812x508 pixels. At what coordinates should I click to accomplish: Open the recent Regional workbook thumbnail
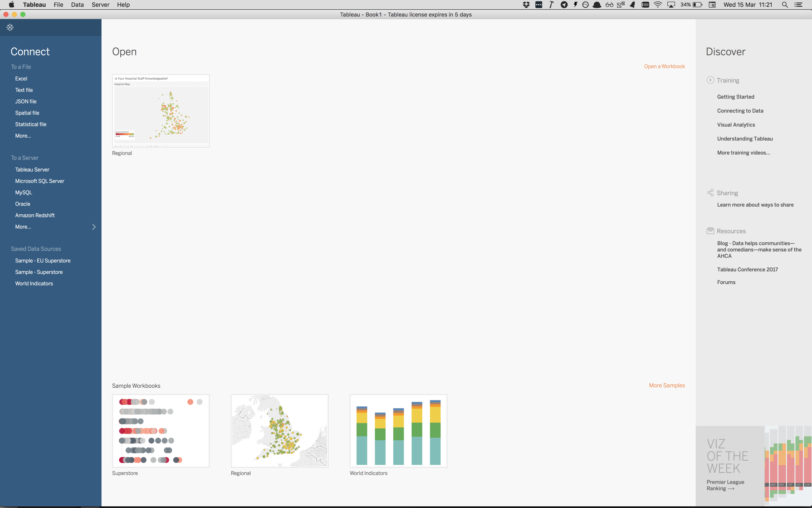pos(161,111)
